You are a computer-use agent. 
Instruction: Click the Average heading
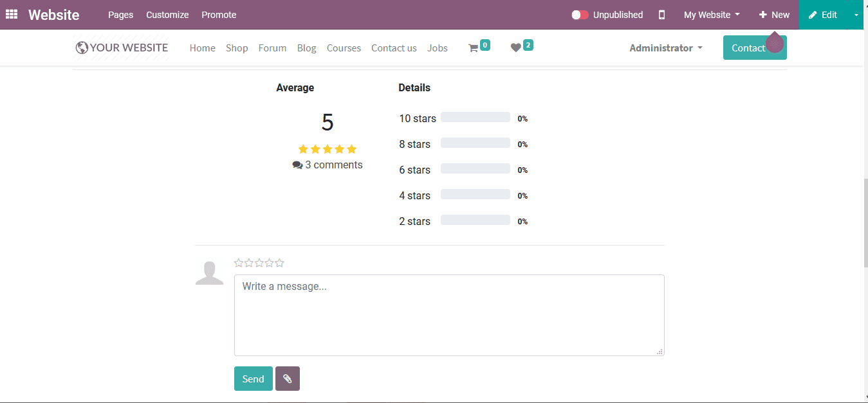pyautogui.click(x=295, y=88)
